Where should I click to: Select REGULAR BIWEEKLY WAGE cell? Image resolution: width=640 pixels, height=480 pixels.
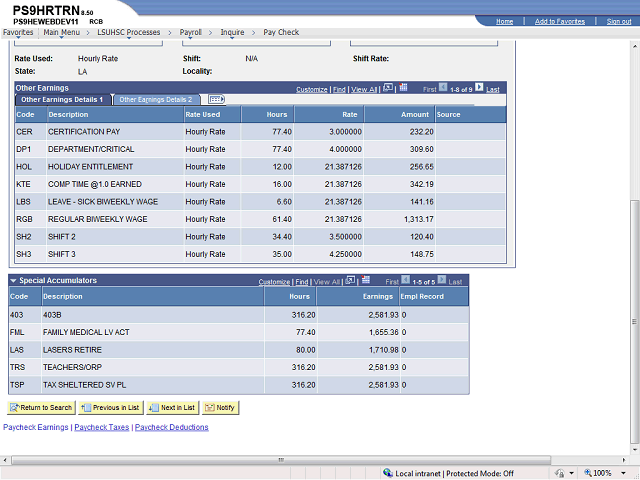(98, 219)
